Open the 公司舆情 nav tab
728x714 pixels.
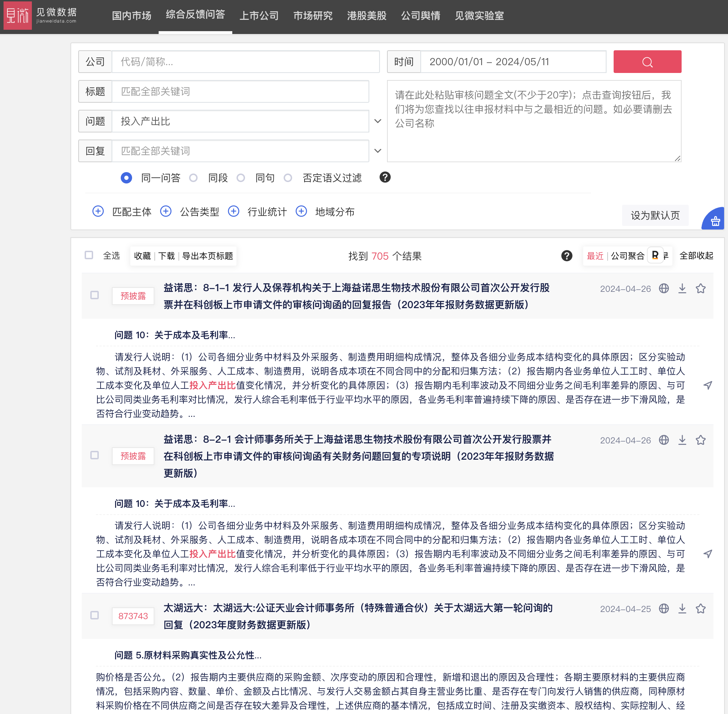[421, 15]
